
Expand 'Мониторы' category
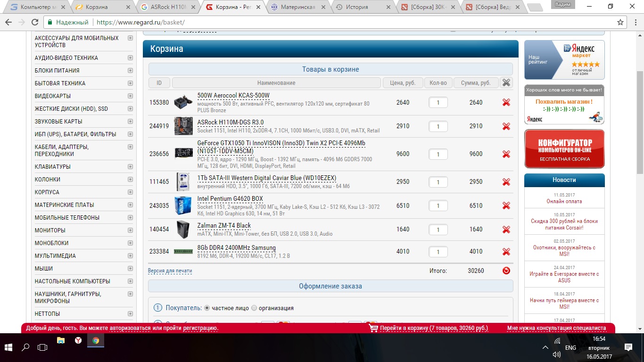point(130,230)
